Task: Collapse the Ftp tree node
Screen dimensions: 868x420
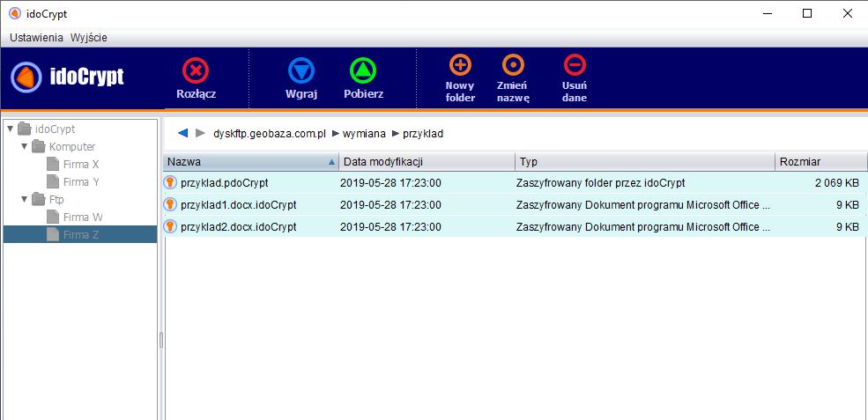Action: [x=25, y=199]
